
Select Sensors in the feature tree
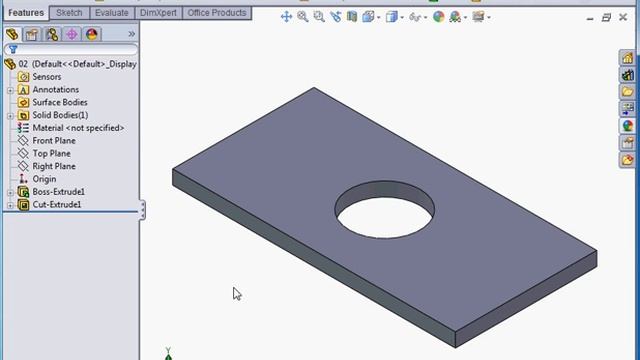click(x=47, y=77)
